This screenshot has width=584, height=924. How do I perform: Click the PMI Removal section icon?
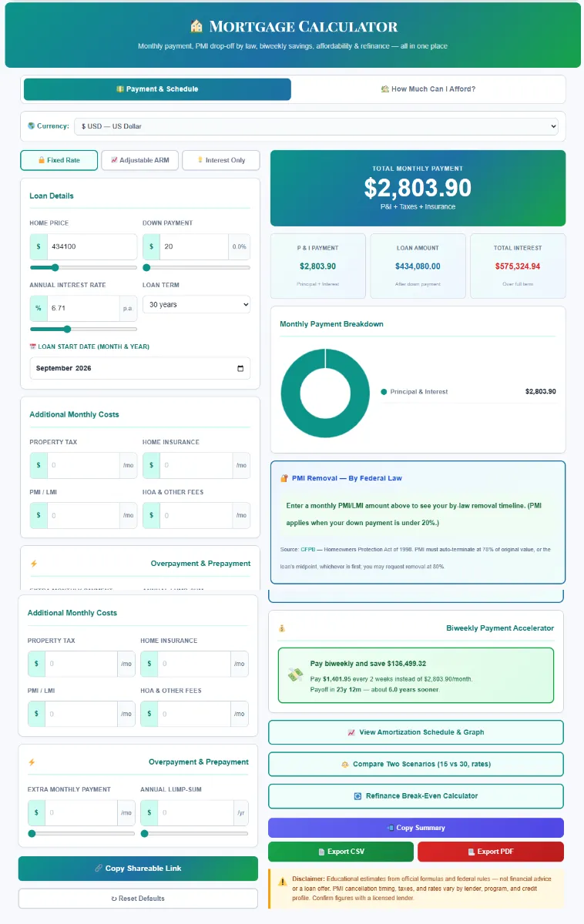click(284, 478)
